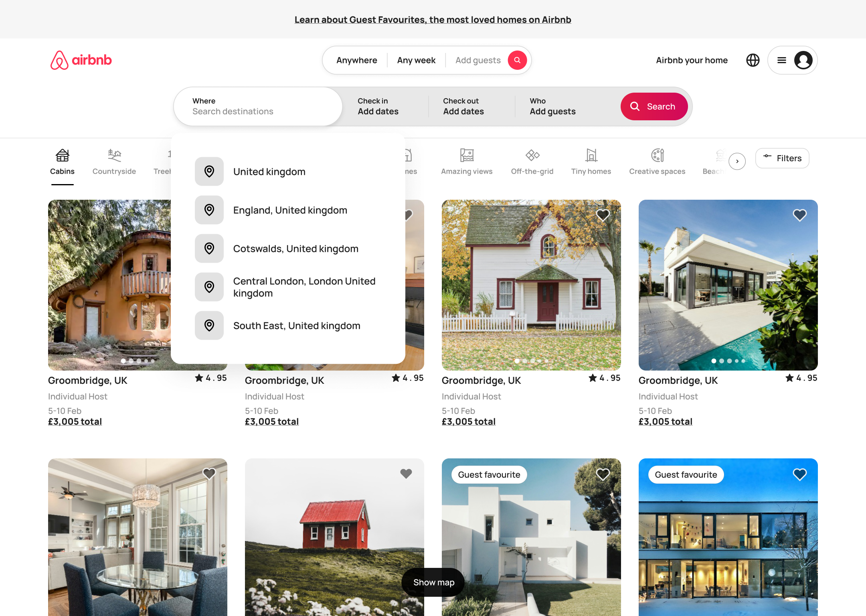This screenshot has width=866, height=616.
Task: Open the language globe icon
Action: click(x=753, y=60)
